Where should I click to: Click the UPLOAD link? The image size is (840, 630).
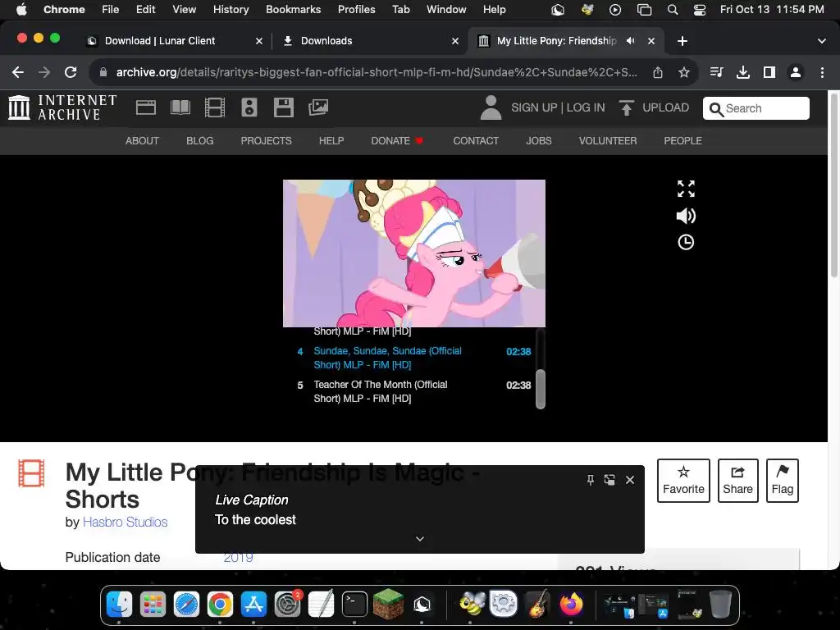click(665, 107)
